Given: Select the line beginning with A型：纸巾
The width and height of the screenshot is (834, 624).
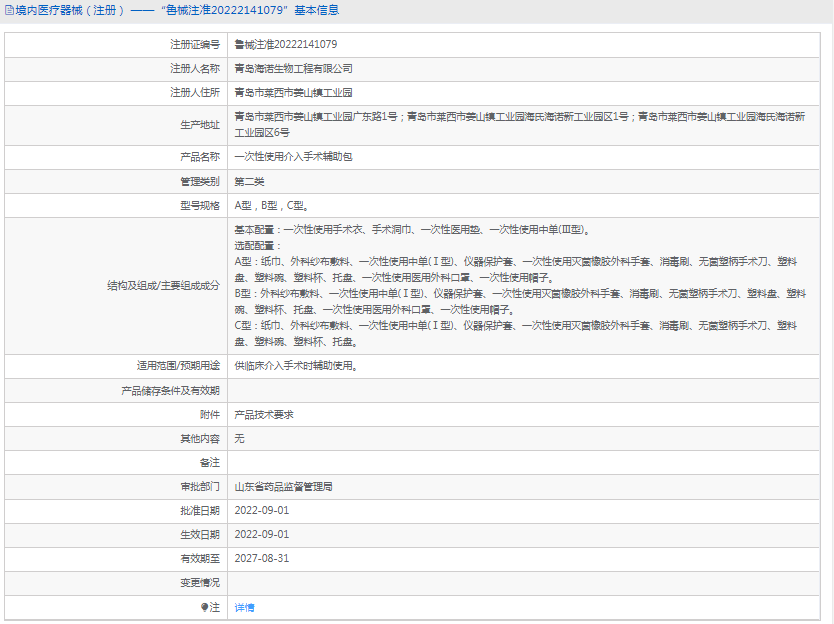Looking at the screenshot, I should pos(516,270).
